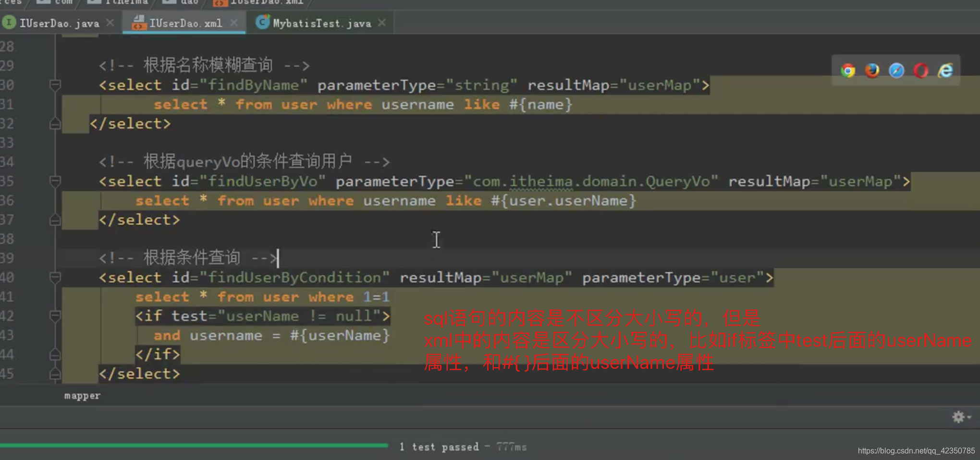
Task: Collapse the findUserByCondition select block
Action: tap(55, 278)
